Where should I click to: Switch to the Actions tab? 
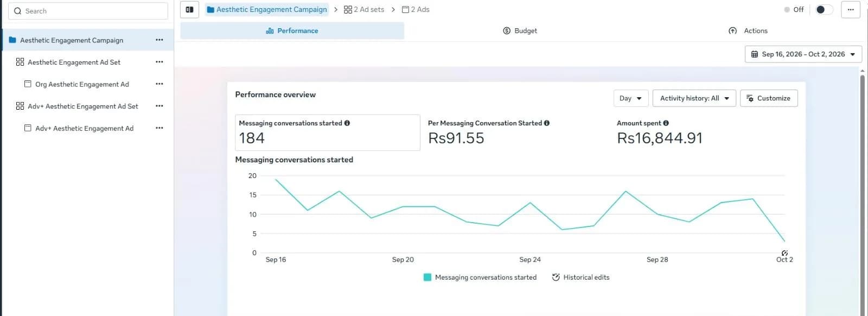point(748,31)
